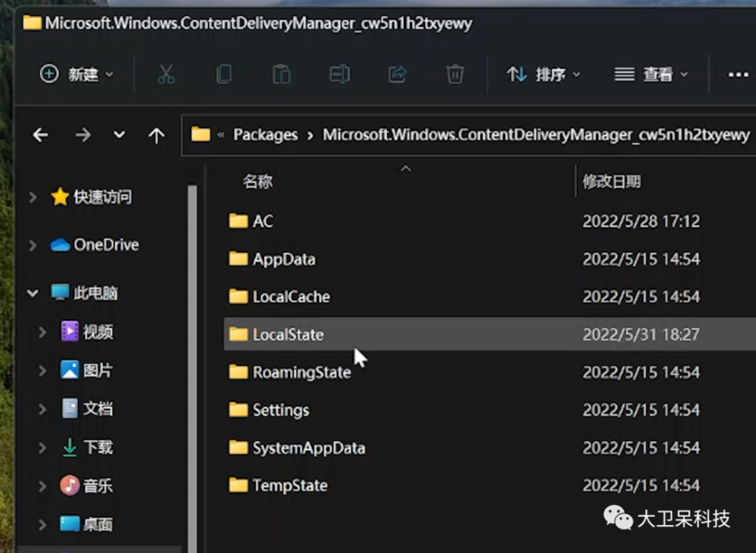
Task: Open the See more ellipsis menu
Action: pyautogui.click(x=738, y=74)
